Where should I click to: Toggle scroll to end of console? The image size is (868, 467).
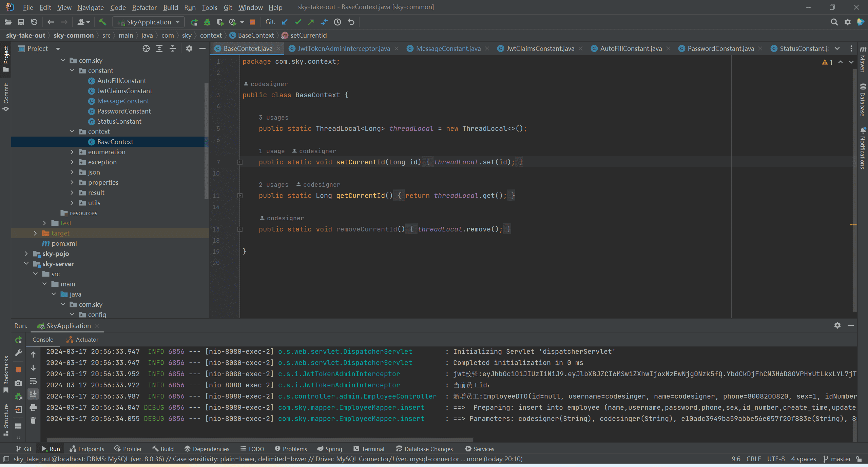(x=33, y=394)
